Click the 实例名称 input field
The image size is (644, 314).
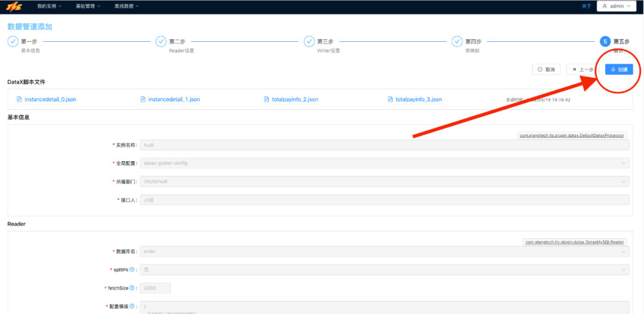385,145
